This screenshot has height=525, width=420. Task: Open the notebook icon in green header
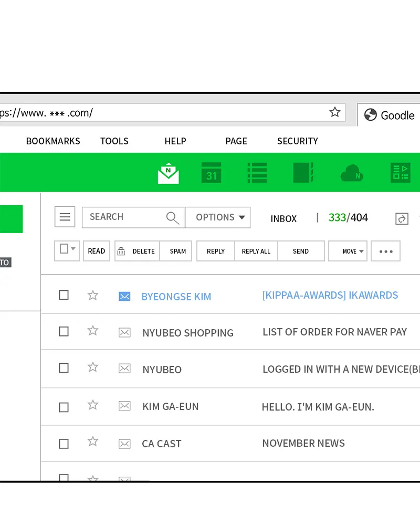[x=303, y=173]
